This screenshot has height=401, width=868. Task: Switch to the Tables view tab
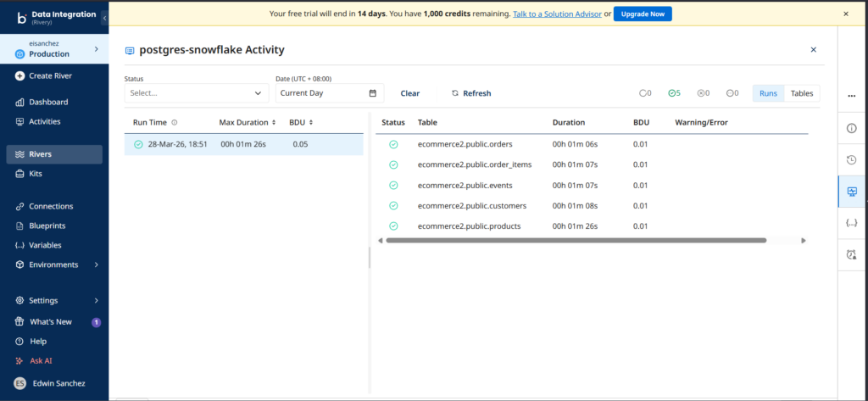coord(802,93)
